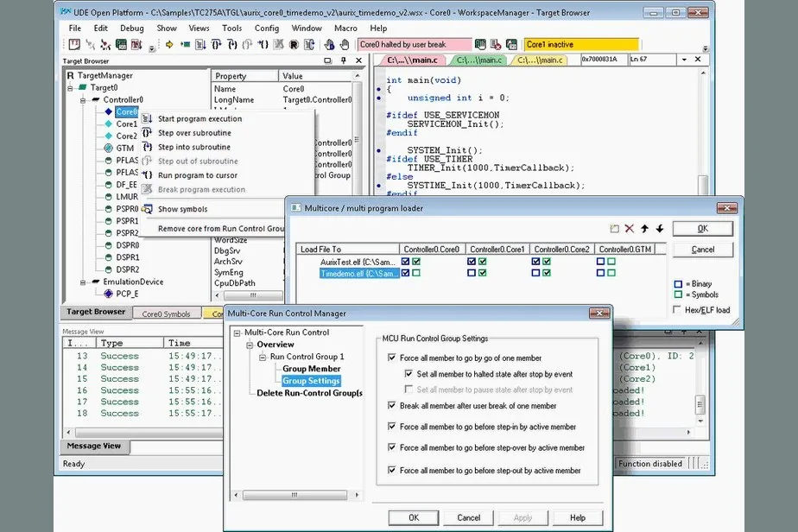Collapse the Target0 tree node
798x532 pixels.
pos(70,88)
